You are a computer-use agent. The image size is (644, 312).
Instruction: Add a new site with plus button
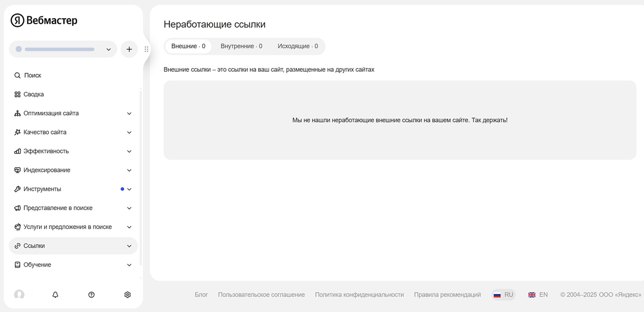click(129, 49)
